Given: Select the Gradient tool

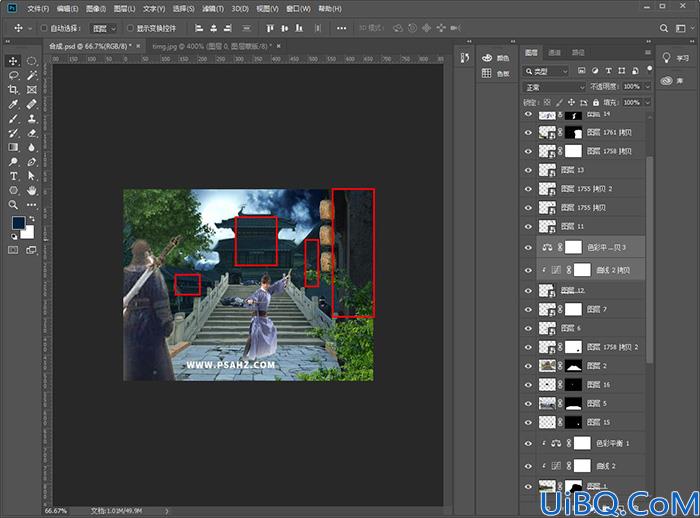Looking at the screenshot, I should (x=13, y=147).
